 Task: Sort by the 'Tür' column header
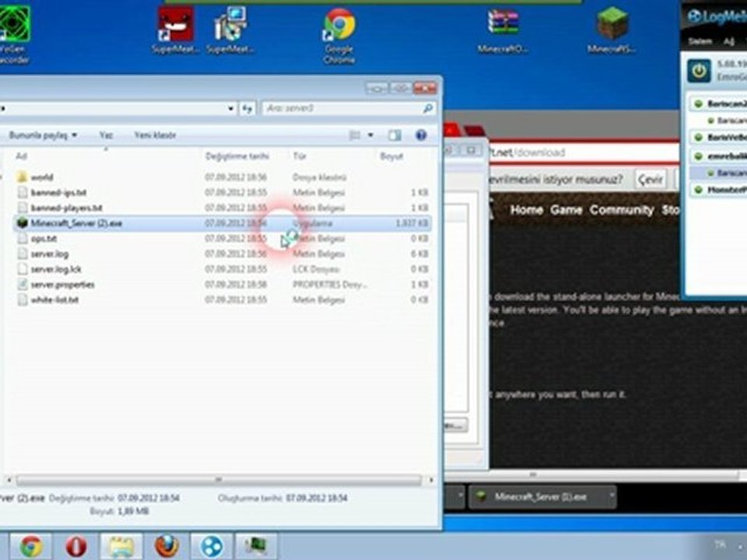point(299,156)
